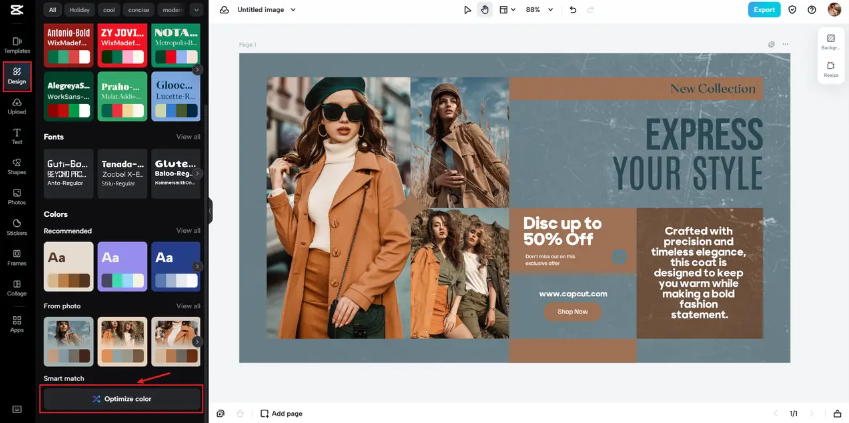Show more theme presets with arrow
849x423 pixels.
tap(198, 69)
